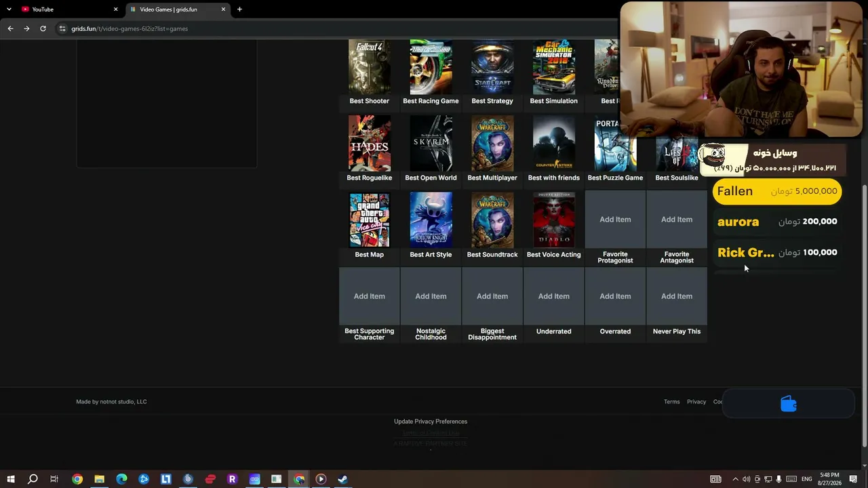Go back using the browser back arrow
868x488 pixels.
[x=10, y=28]
